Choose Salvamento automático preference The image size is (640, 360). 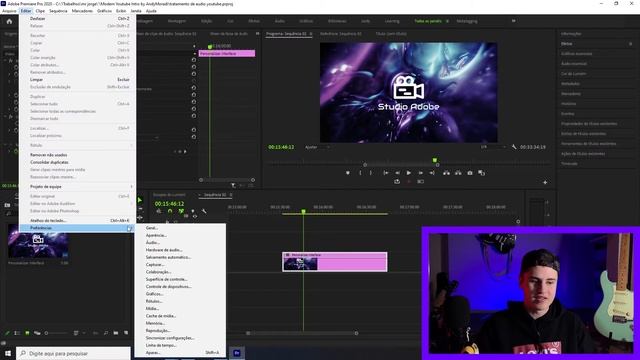[x=180, y=257]
